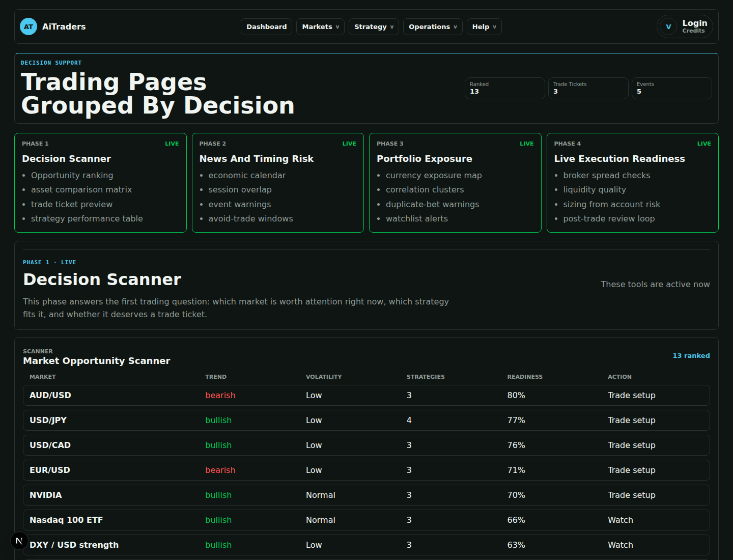Click 'economic calendar' in Phase 2
This screenshot has height=560, width=733.
coord(247,175)
